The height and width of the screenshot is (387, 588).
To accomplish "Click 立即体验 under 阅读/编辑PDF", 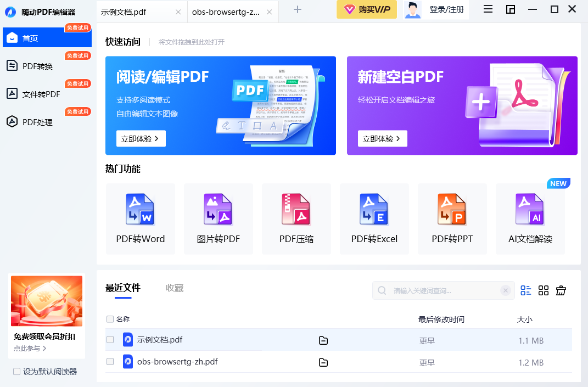I will point(141,139).
